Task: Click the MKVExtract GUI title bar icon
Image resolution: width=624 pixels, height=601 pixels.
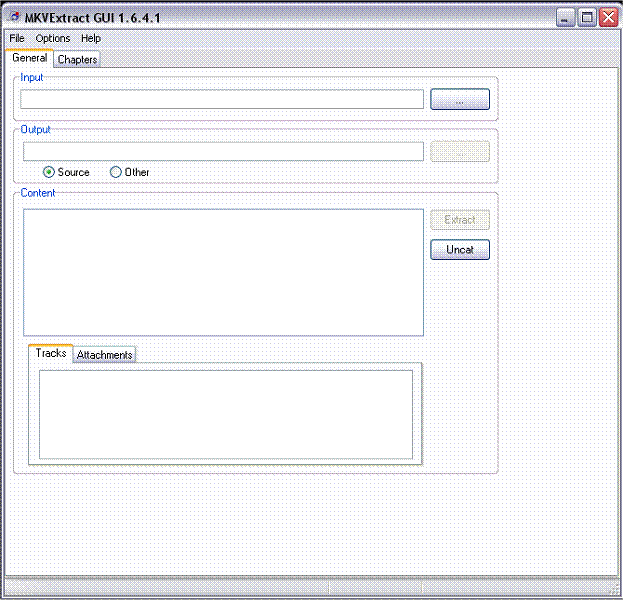Action: (x=14, y=17)
